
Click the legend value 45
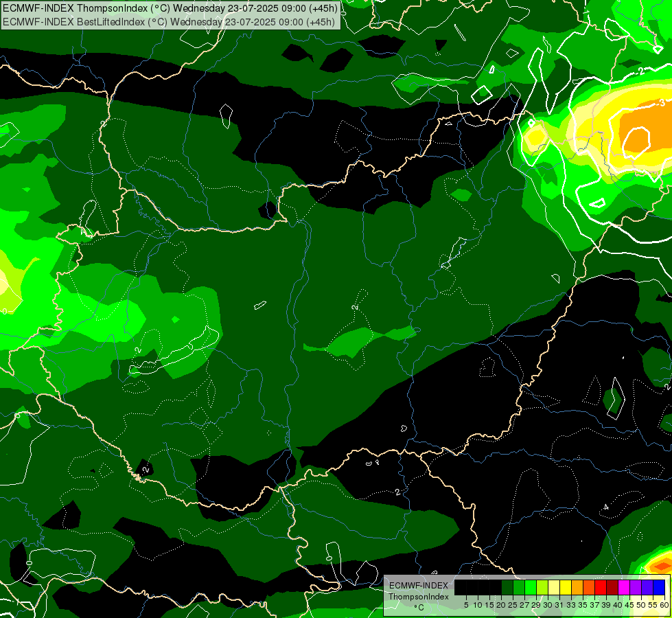pos(630,605)
